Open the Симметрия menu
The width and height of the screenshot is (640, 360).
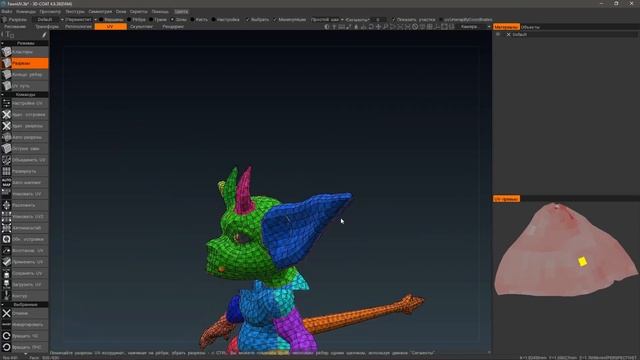pos(100,11)
